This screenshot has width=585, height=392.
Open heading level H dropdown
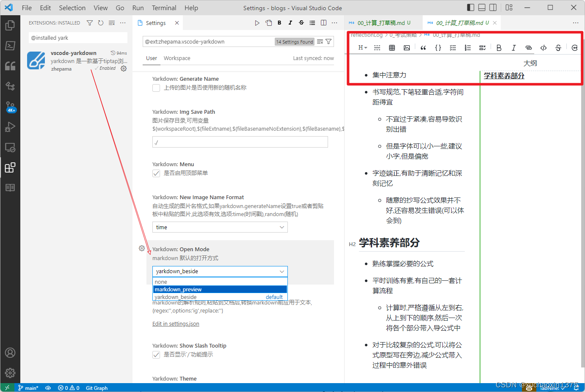tap(363, 48)
